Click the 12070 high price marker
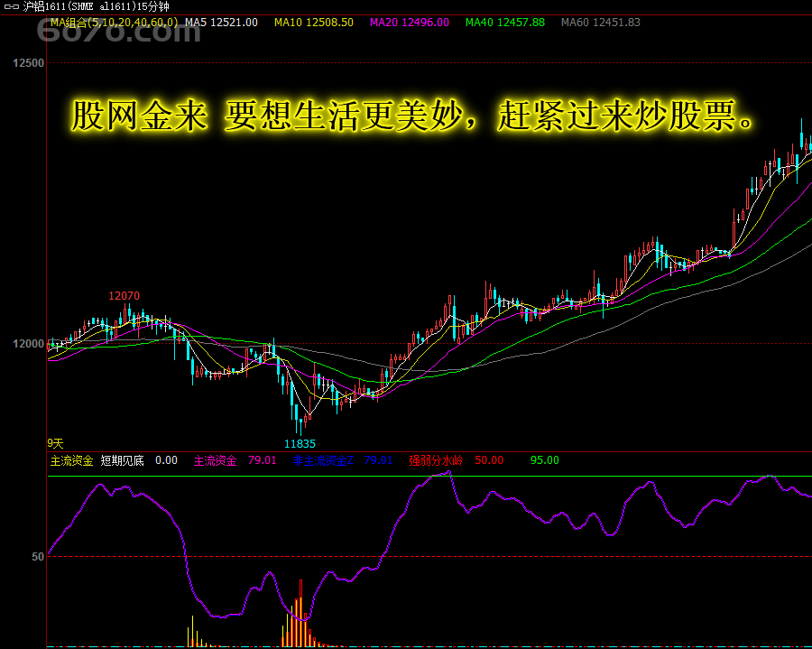The width and height of the screenshot is (812, 649). (125, 296)
